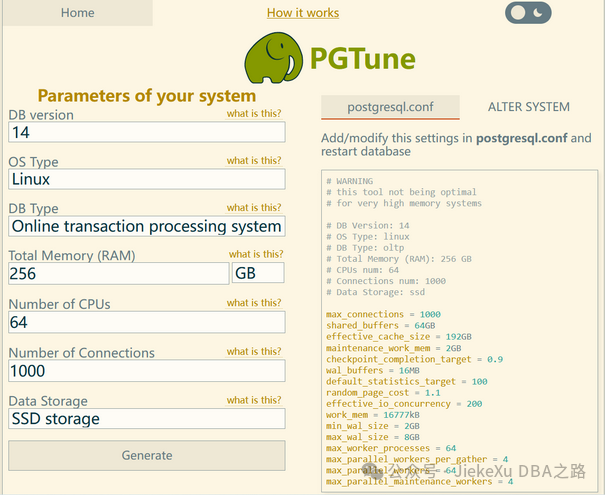Click the 'work_mem = 16777kB' line

point(373,415)
